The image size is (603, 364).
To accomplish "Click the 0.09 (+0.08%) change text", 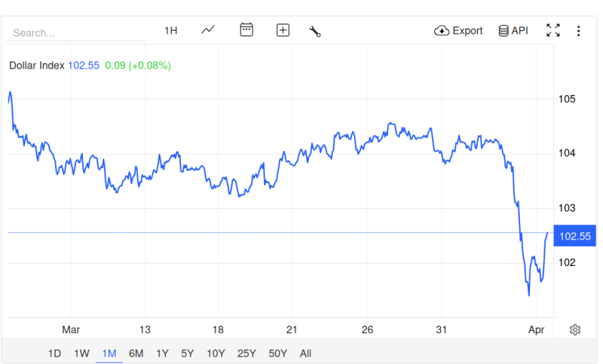I will (x=138, y=66).
